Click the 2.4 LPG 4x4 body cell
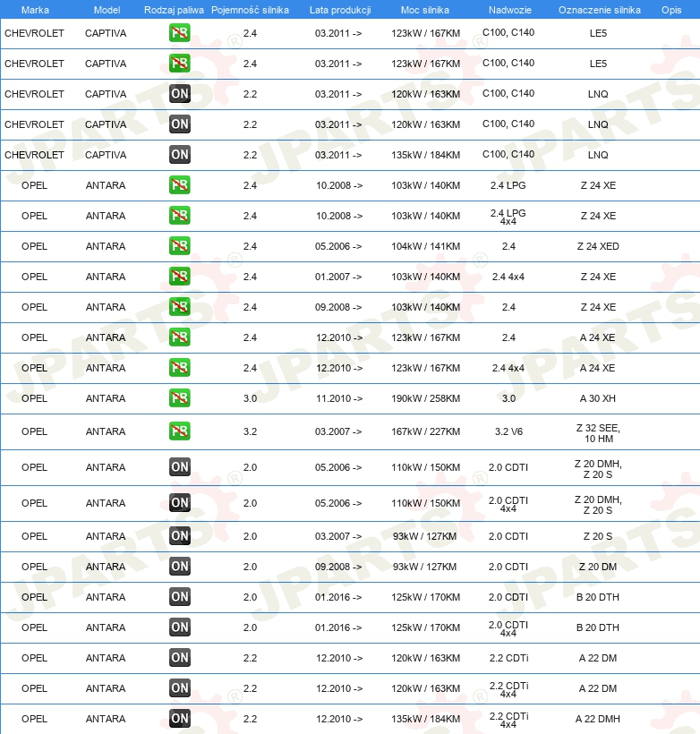The width and height of the screenshot is (700, 734). [508, 217]
